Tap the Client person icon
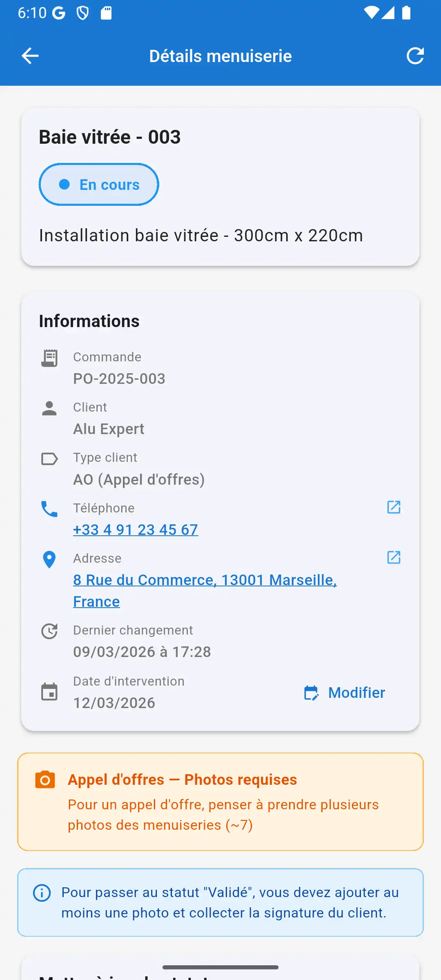Image resolution: width=441 pixels, height=980 pixels. point(49,408)
